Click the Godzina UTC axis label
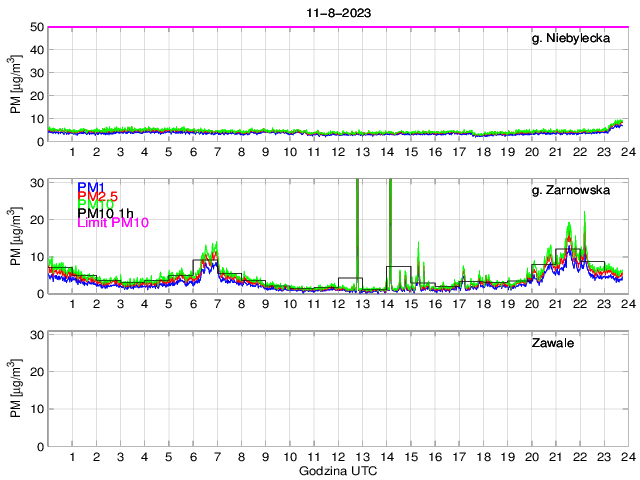The image size is (640, 480). [338, 470]
